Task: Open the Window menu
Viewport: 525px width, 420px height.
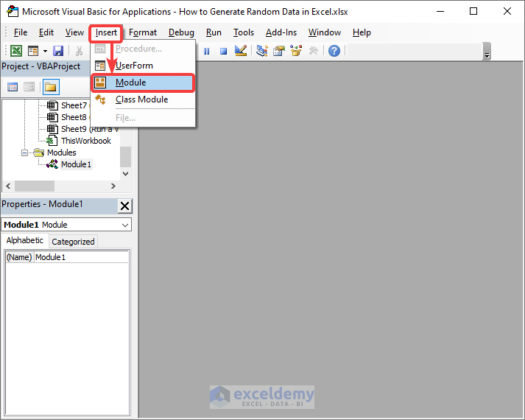Action: coord(325,32)
